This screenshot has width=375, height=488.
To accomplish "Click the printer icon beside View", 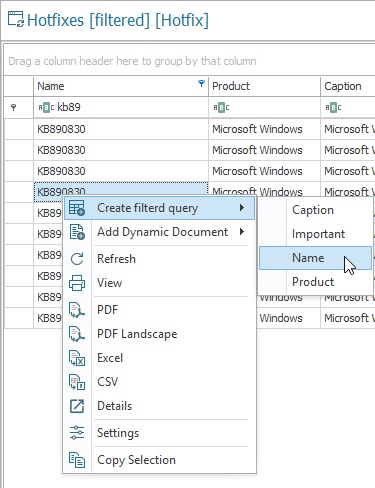I will pyautogui.click(x=77, y=283).
